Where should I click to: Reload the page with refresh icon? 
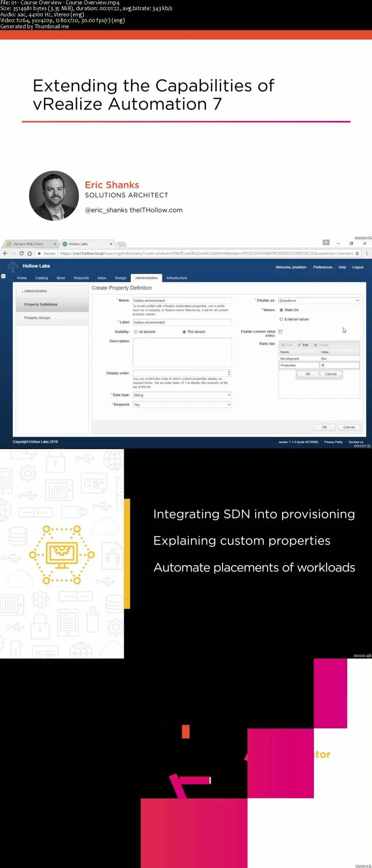pyautogui.click(x=21, y=253)
